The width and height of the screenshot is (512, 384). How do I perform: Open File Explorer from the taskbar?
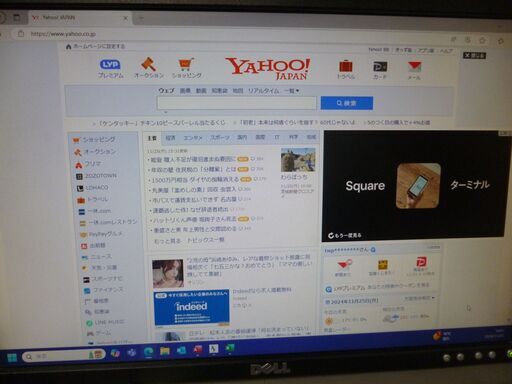(165, 351)
